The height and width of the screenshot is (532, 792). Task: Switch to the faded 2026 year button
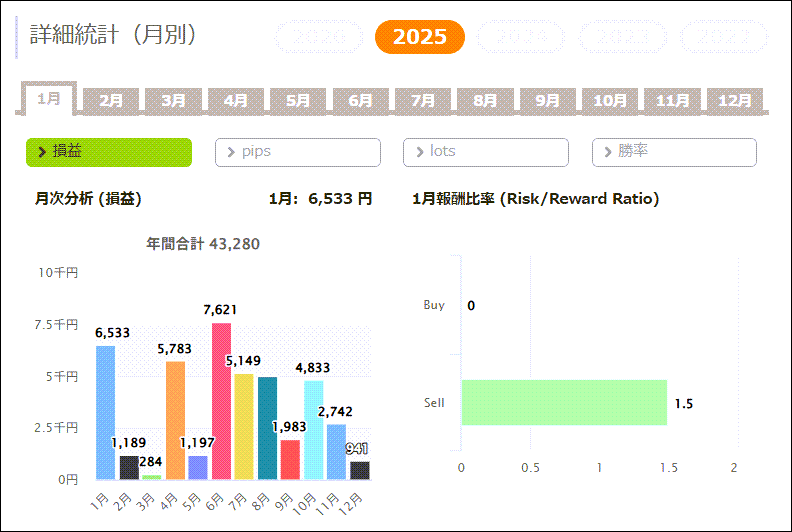(x=320, y=38)
